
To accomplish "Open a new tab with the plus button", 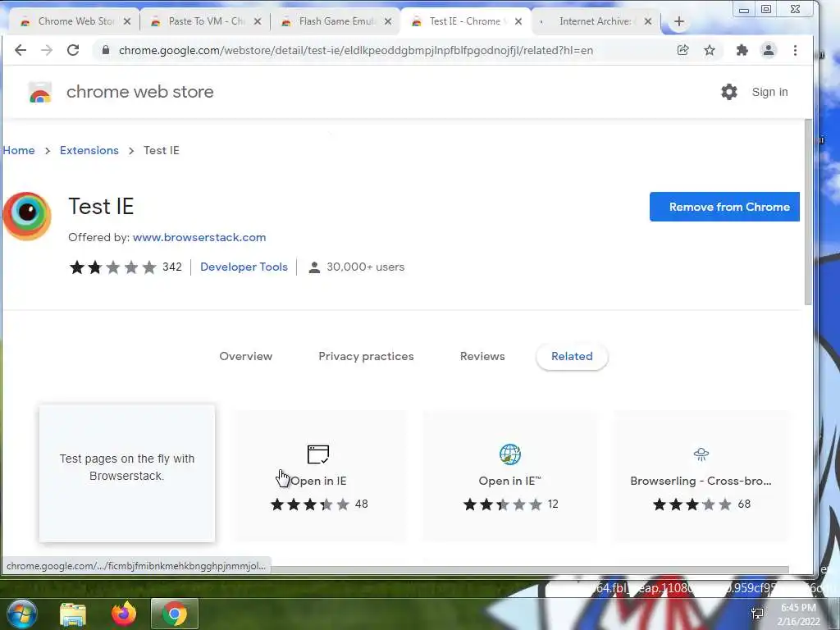I will pyautogui.click(x=678, y=21).
